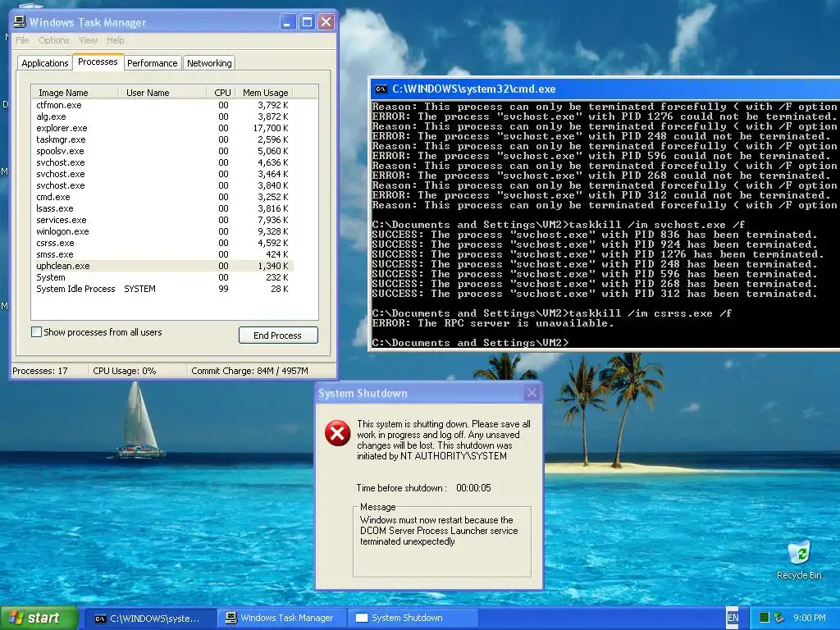Select cmd.exe process row
The height and width of the screenshot is (630, 840).
pyautogui.click(x=162, y=197)
